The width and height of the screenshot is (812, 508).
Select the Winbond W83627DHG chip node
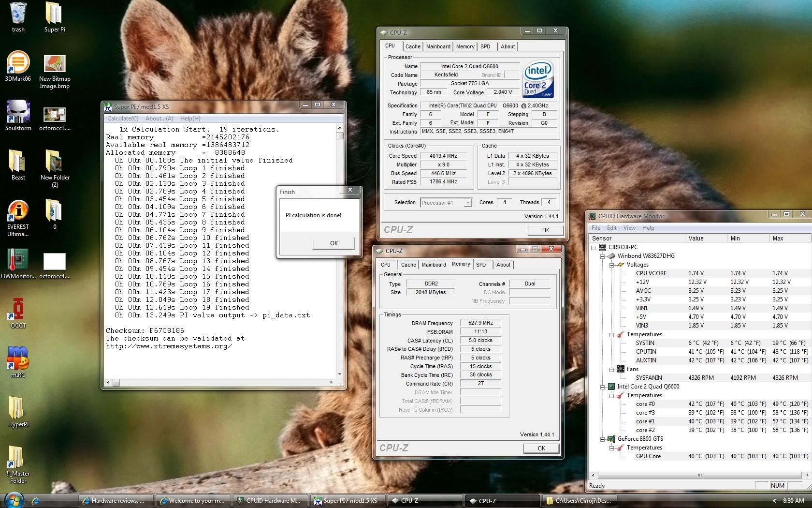coord(646,256)
